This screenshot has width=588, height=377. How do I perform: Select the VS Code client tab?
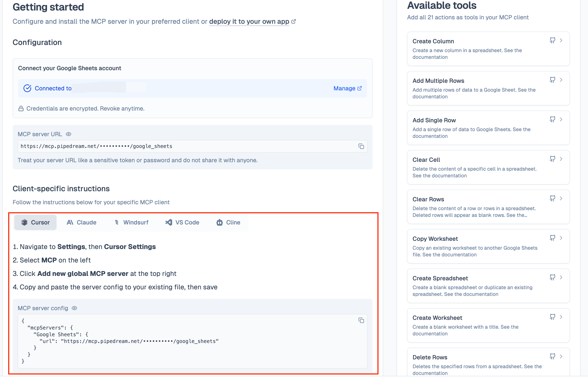point(182,222)
